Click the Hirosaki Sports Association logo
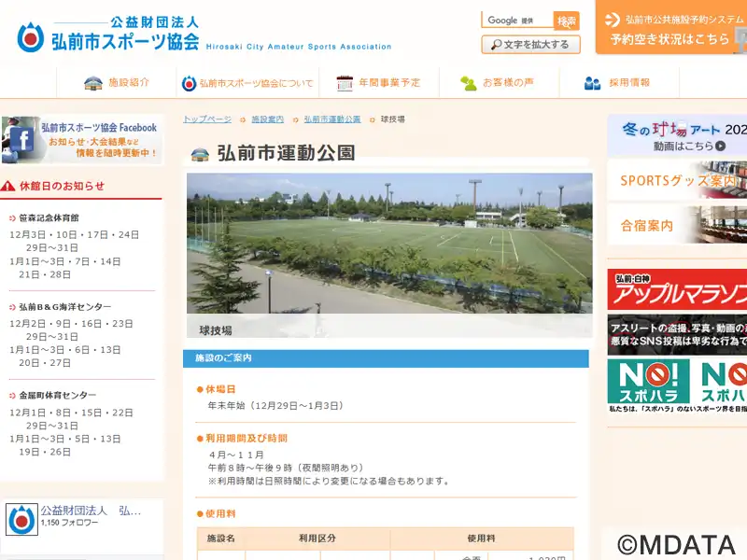 tap(108, 34)
